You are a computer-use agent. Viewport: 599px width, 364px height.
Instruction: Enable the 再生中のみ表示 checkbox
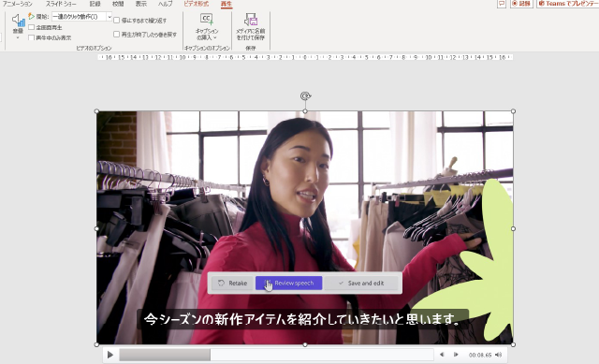pos(32,37)
